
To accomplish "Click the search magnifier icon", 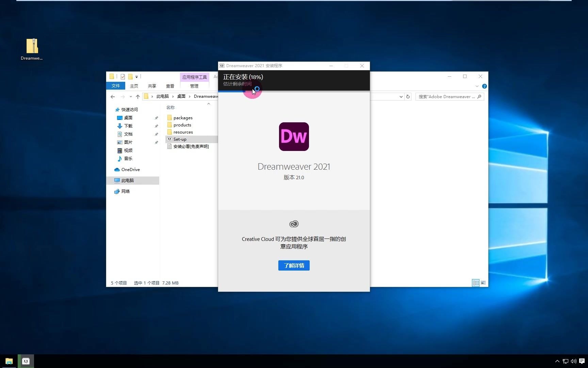I will tap(479, 97).
